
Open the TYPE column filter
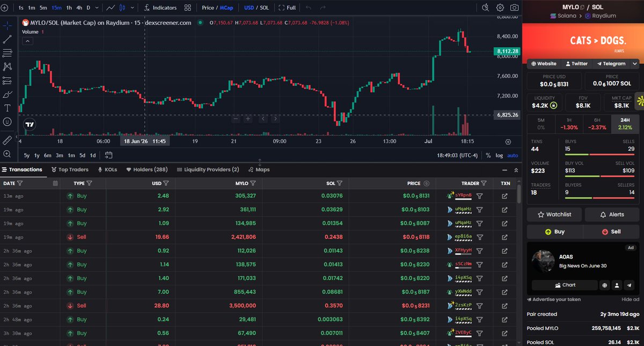90,183
